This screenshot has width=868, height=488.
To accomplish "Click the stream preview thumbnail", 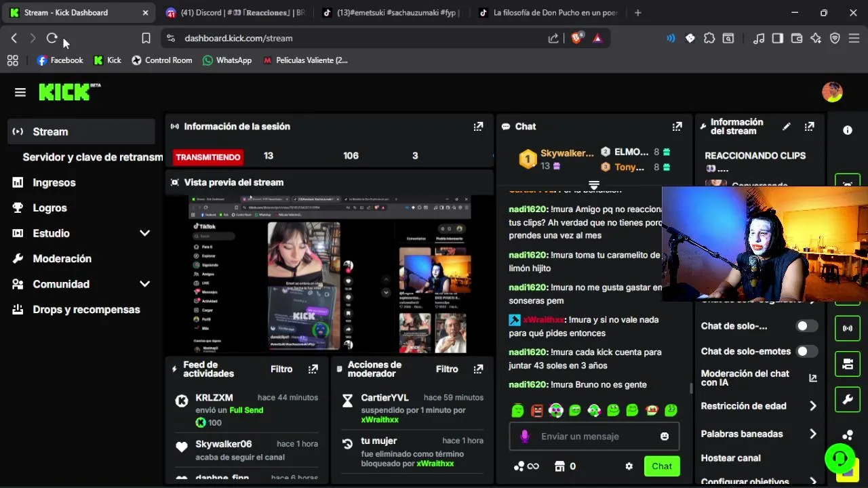I will click(330, 274).
